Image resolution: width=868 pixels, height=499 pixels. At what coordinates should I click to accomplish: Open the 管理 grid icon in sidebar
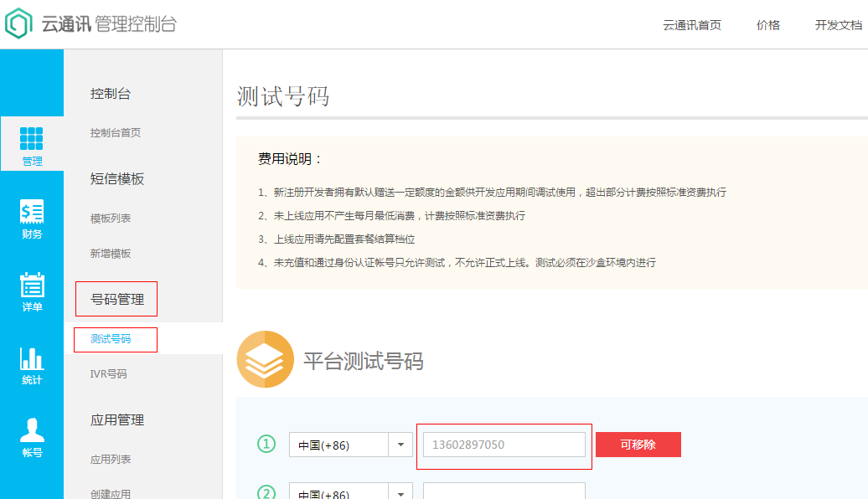32,138
